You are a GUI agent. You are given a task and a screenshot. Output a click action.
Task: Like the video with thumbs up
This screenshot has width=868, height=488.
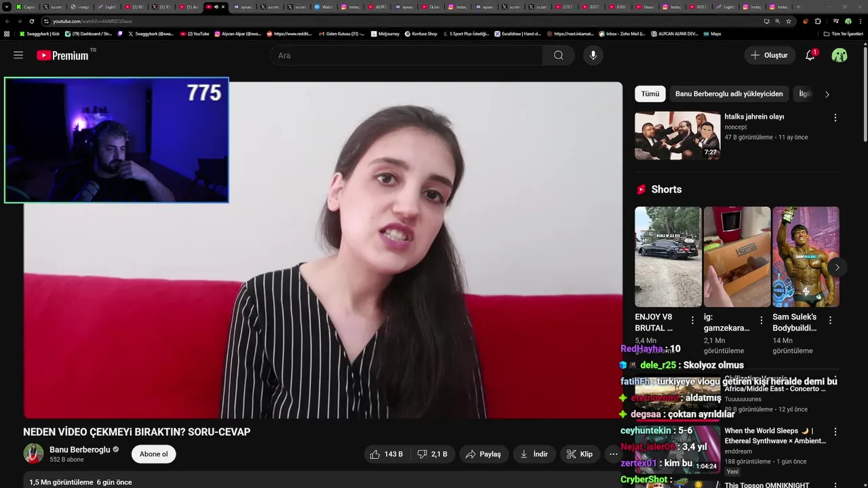tap(386, 454)
